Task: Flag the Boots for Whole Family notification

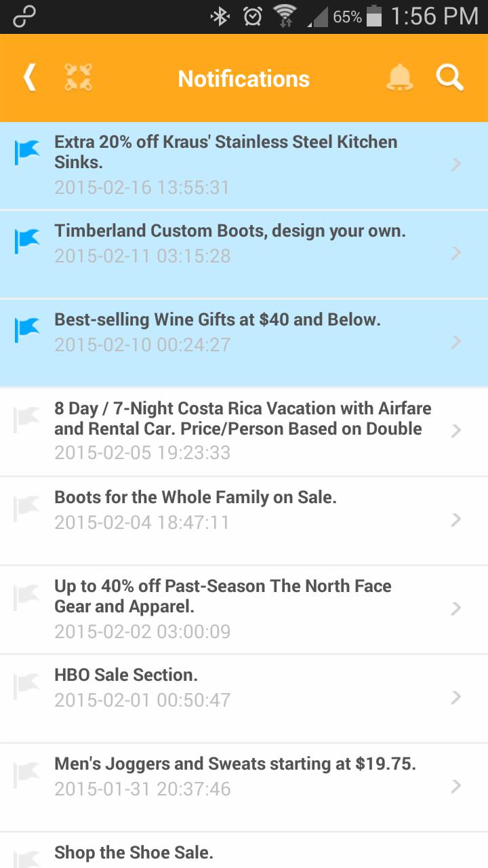Action: click(x=27, y=508)
